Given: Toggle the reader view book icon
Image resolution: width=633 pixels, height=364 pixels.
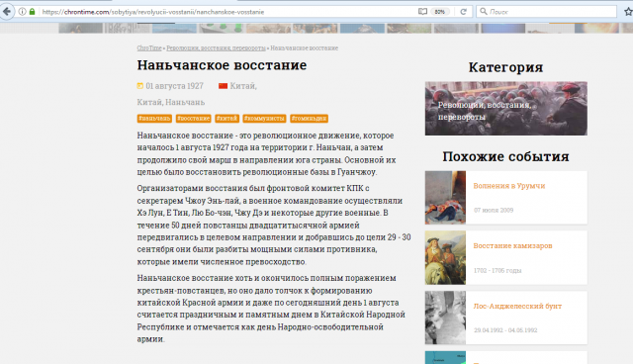Looking at the screenshot, I should pos(422,12).
